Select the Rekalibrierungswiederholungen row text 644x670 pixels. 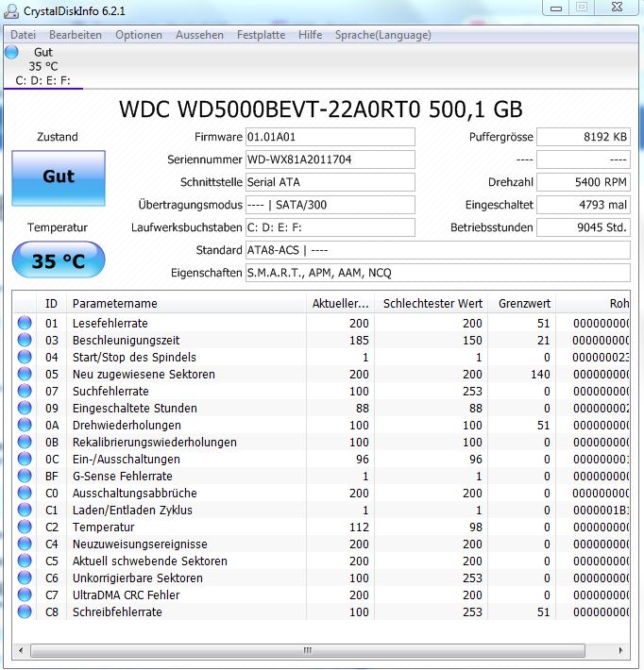coord(154,442)
